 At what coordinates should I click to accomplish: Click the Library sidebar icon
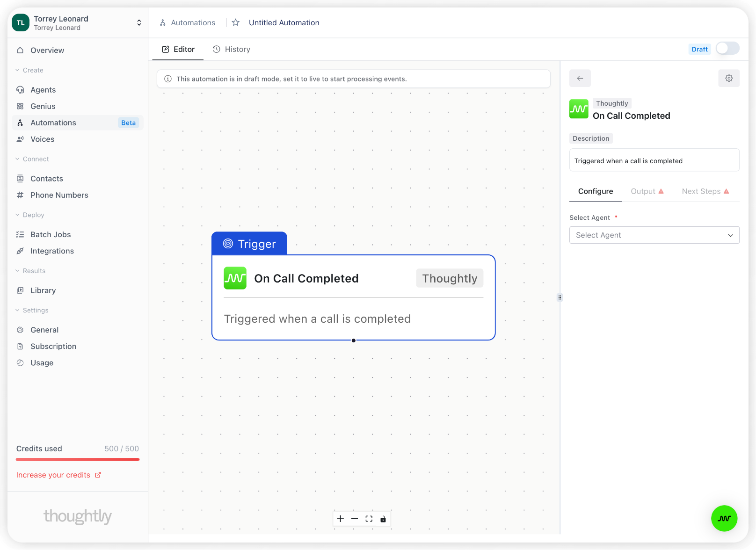click(x=20, y=290)
